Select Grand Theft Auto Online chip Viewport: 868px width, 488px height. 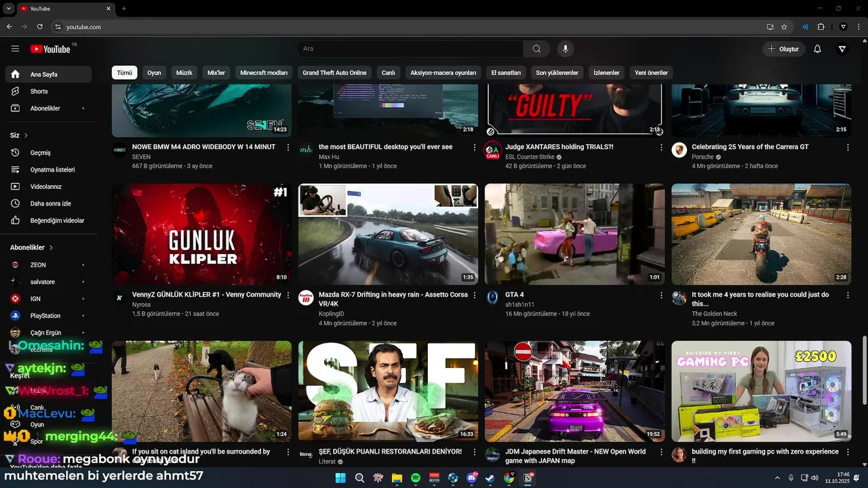pyautogui.click(x=334, y=73)
